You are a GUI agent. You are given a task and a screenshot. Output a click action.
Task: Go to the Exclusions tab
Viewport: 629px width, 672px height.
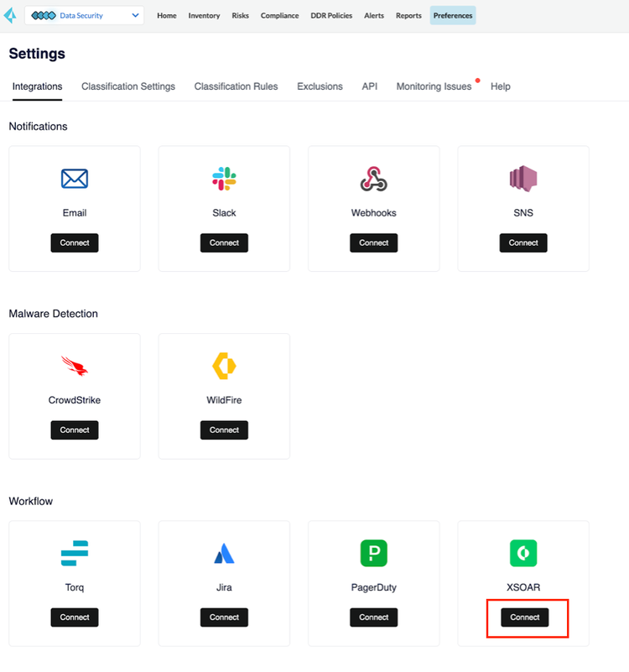320,86
